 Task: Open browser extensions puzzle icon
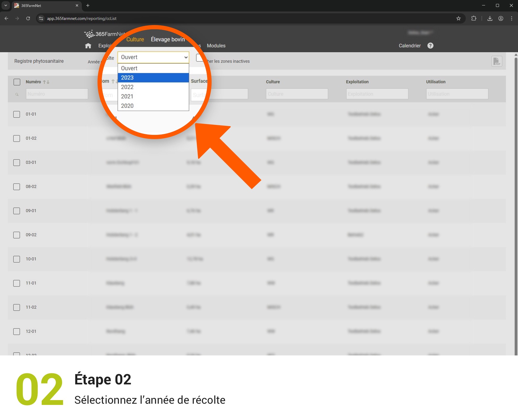pos(473,18)
